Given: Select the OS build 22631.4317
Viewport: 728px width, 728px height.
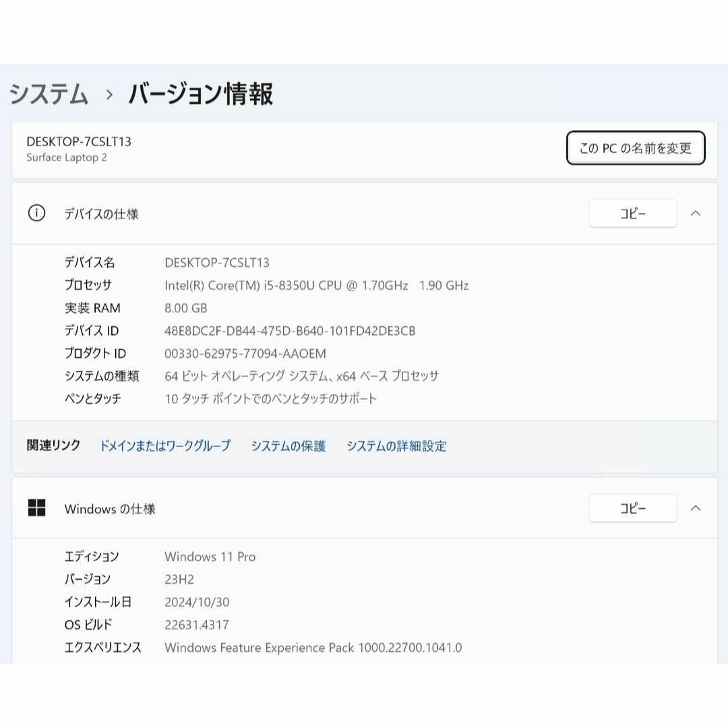Looking at the screenshot, I should [196, 625].
